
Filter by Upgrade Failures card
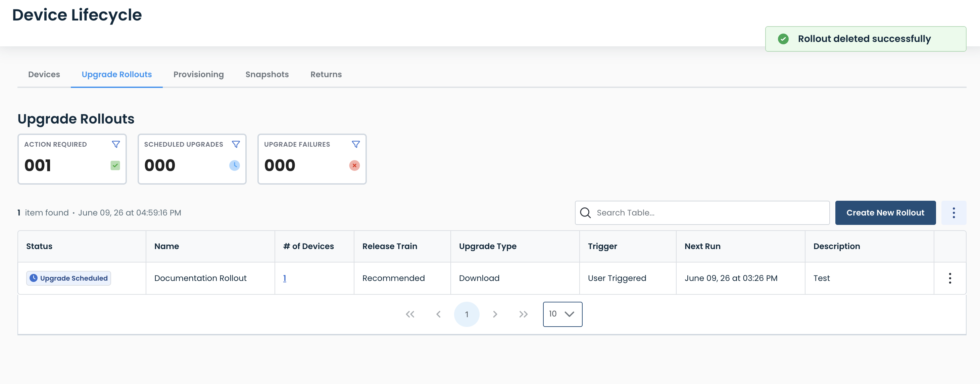(x=356, y=144)
